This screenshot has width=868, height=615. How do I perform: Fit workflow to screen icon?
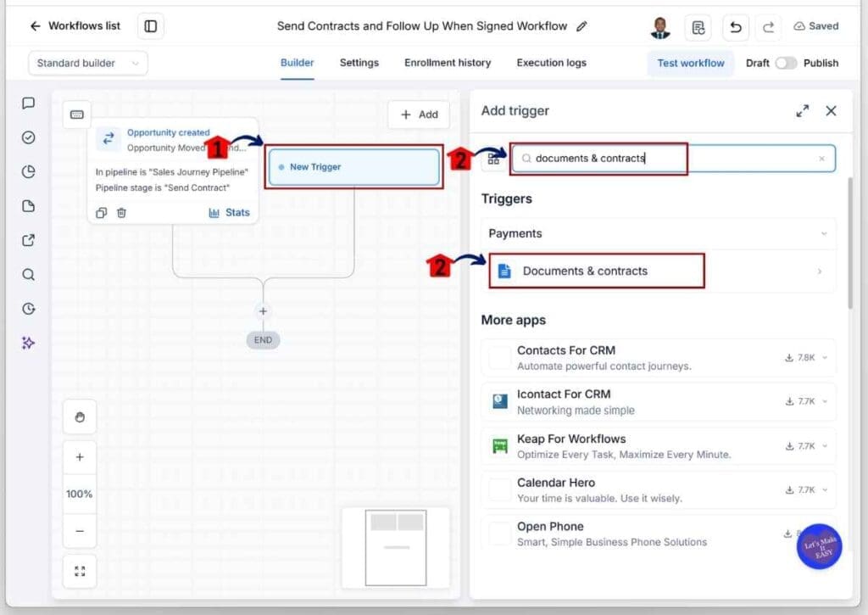click(x=80, y=571)
